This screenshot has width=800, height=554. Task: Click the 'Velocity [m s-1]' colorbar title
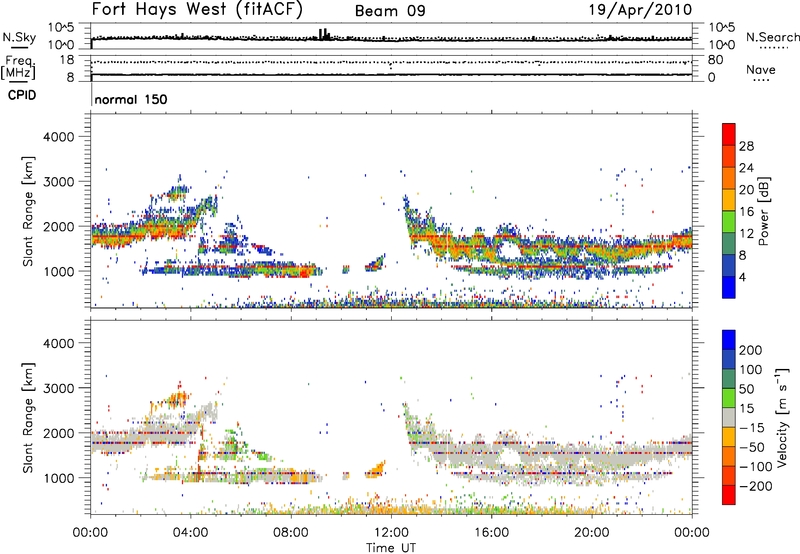pos(782,417)
